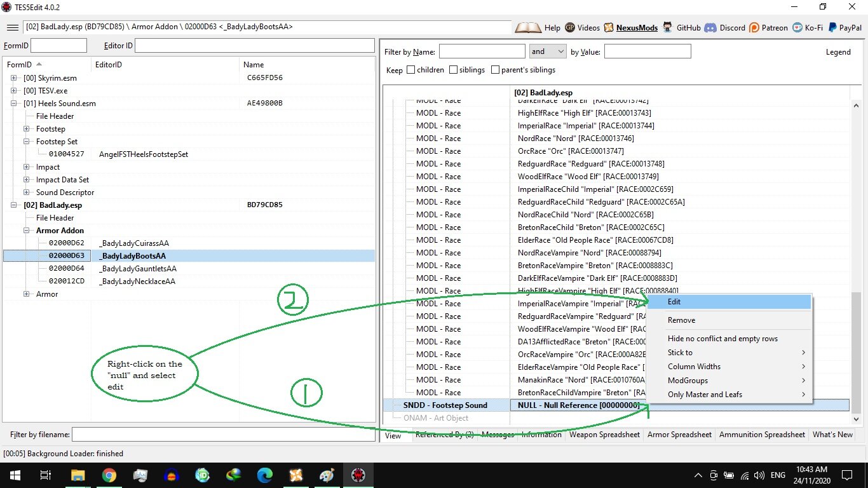Screen dimensions: 868x488
Task: Open the Audacity headphones taskbar icon
Action: click(x=171, y=475)
